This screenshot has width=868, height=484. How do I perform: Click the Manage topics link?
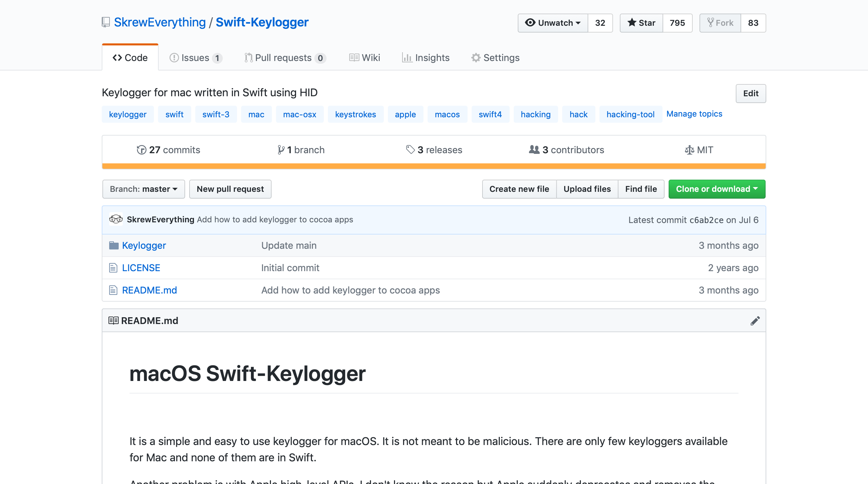pos(694,114)
